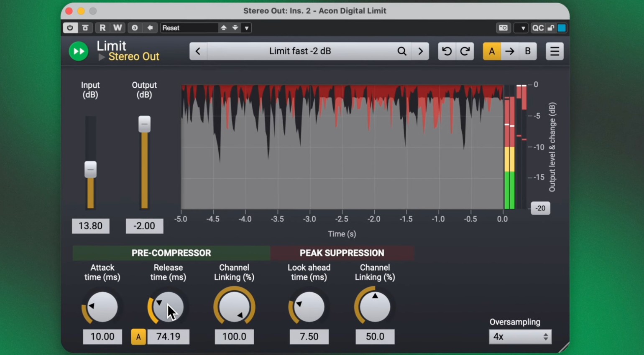
Task: Enable Read automation (R) button
Action: [x=102, y=28]
